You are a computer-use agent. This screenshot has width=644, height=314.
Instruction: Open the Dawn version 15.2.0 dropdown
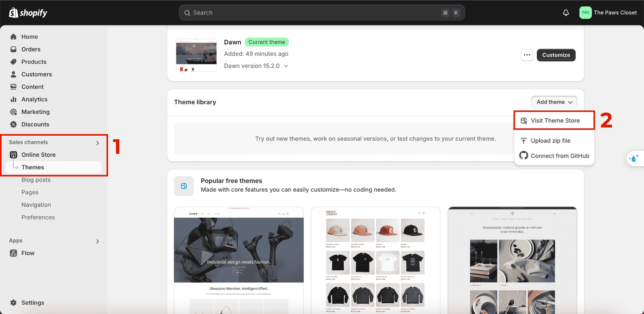pyautogui.click(x=256, y=66)
